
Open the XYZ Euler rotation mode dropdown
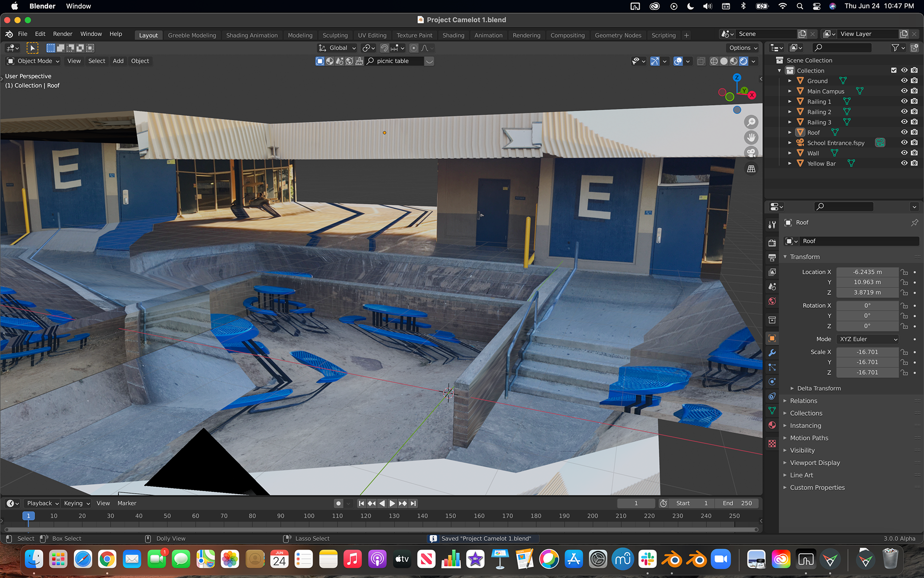click(x=868, y=339)
